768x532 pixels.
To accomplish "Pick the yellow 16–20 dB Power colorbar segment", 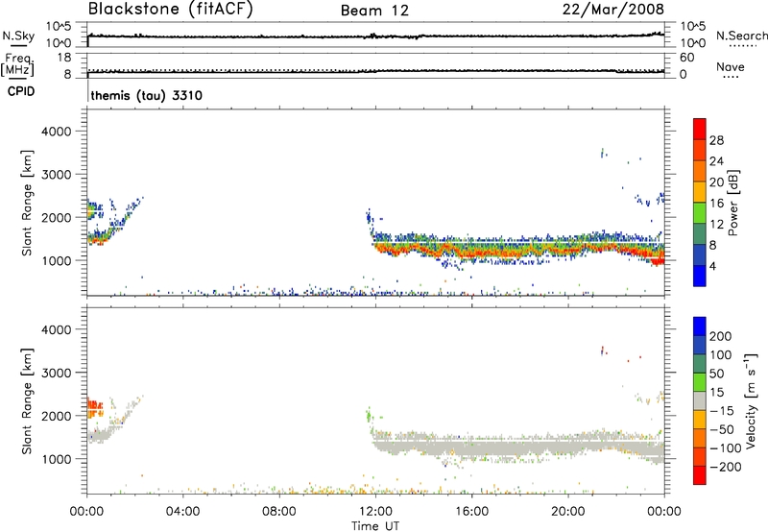I will [700, 192].
